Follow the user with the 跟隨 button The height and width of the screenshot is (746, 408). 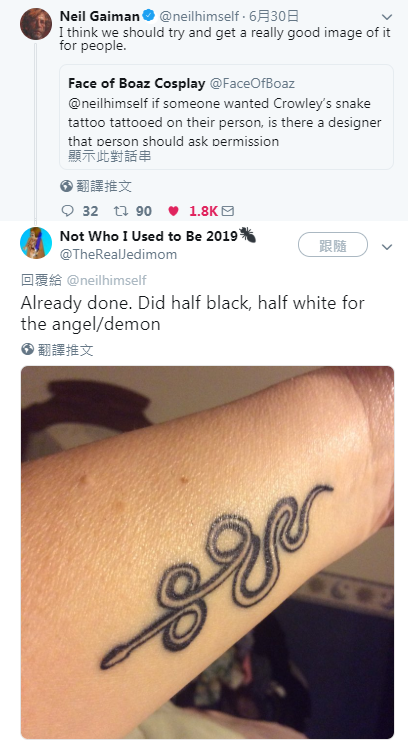coord(333,245)
